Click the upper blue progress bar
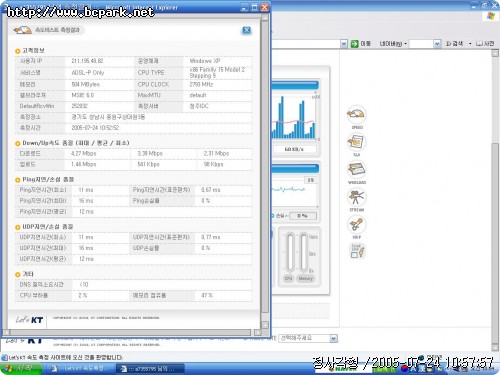 [x=295, y=85]
